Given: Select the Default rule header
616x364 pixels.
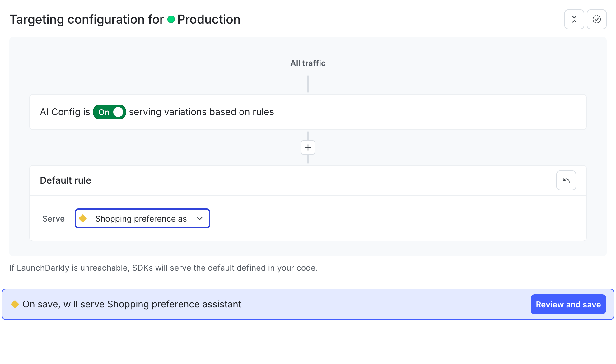Looking at the screenshot, I should [x=65, y=180].
